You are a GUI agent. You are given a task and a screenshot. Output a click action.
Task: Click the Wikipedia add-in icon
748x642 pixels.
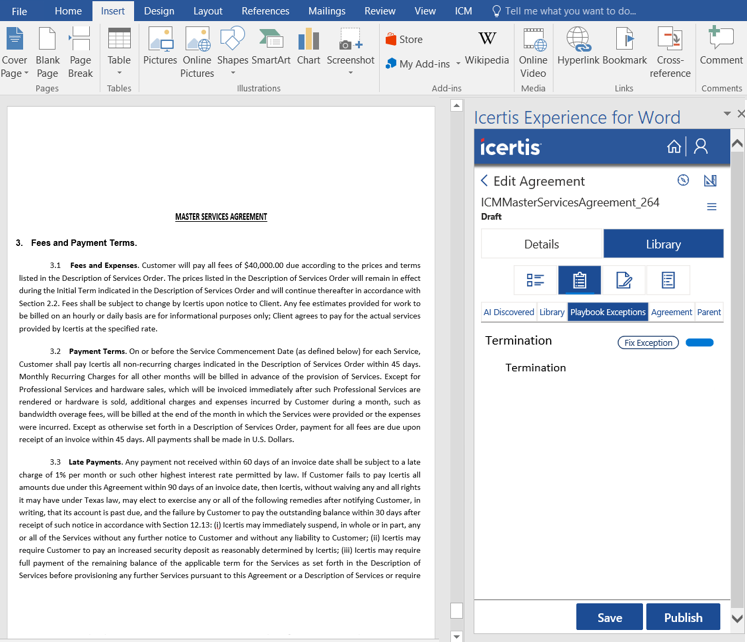[487, 48]
